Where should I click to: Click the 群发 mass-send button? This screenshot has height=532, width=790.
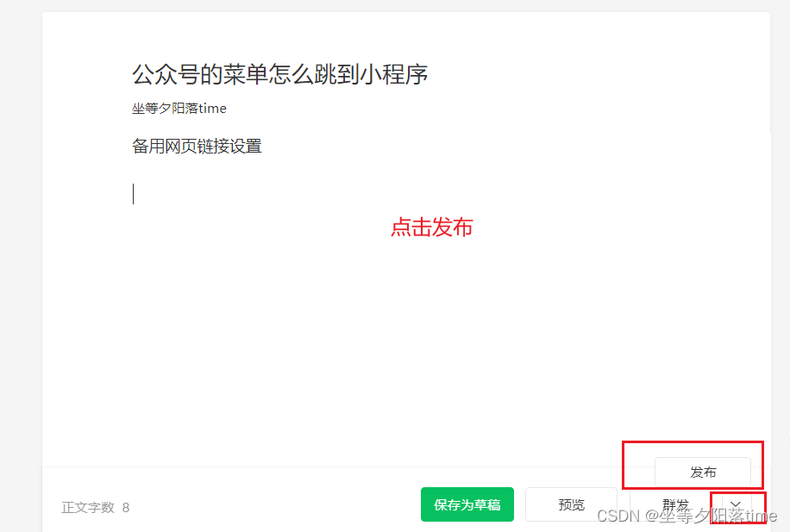675,504
